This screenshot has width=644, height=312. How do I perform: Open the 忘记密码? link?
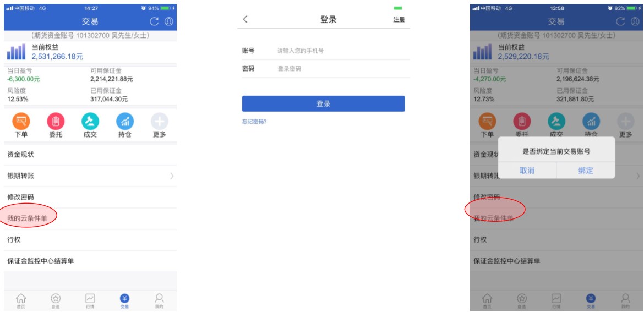pos(254,122)
